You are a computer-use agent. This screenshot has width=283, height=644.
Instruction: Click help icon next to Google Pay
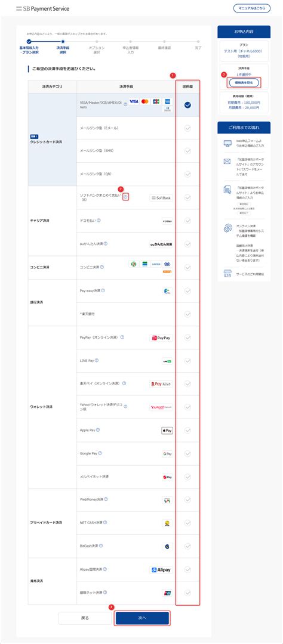tap(100, 453)
